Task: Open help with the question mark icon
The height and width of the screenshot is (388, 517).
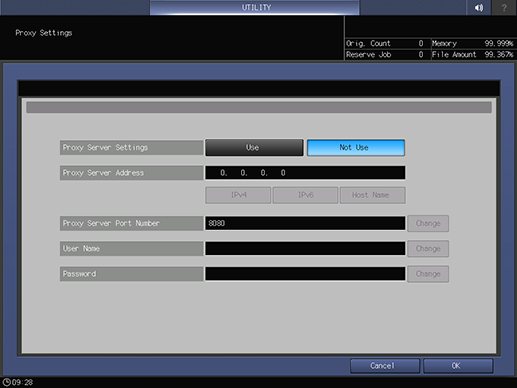Action: pyautogui.click(x=504, y=7)
